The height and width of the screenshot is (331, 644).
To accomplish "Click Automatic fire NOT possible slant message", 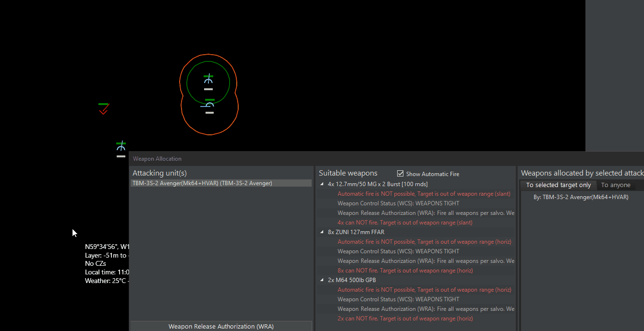I will click(424, 194).
